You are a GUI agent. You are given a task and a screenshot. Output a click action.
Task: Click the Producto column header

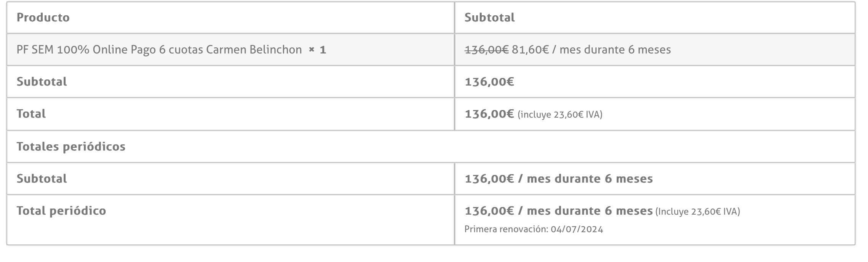(x=43, y=18)
